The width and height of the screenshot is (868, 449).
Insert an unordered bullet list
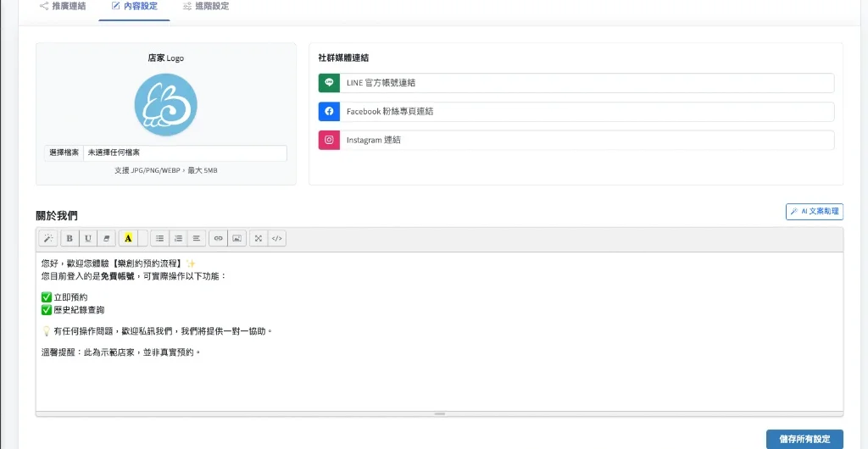159,239
